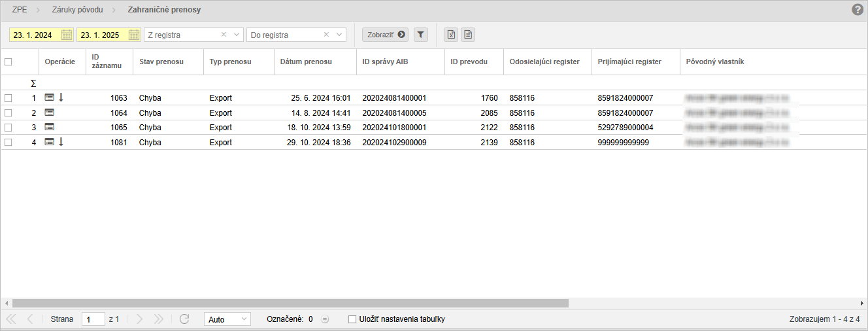Check the row checkbox for record 1063
868x333 pixels.
[x=8, y=98]
